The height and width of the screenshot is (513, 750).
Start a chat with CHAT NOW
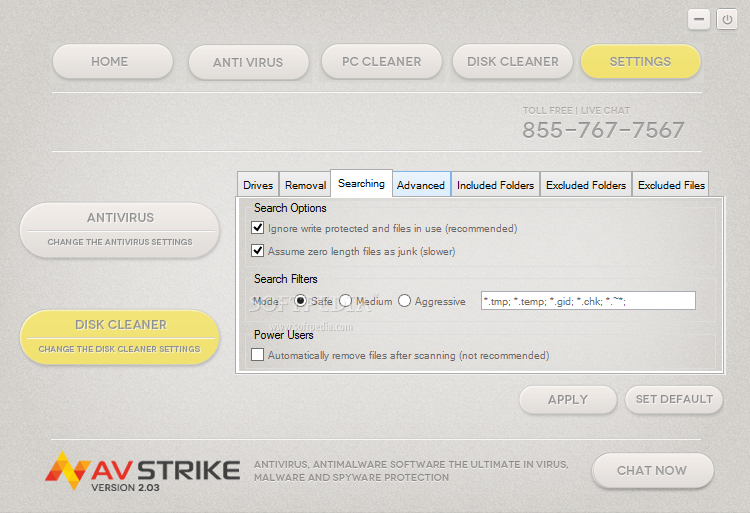(652, 470)
